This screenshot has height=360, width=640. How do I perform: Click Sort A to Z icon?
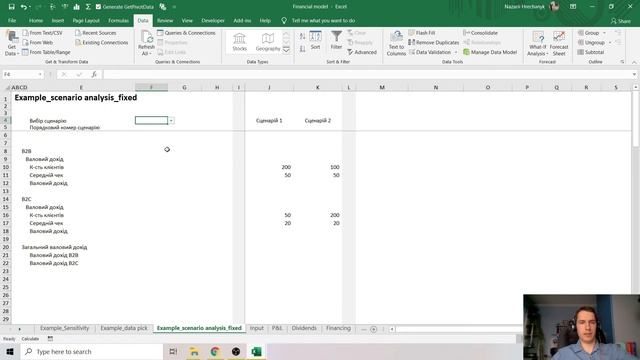pyautogui.click(x=302, y=36)
